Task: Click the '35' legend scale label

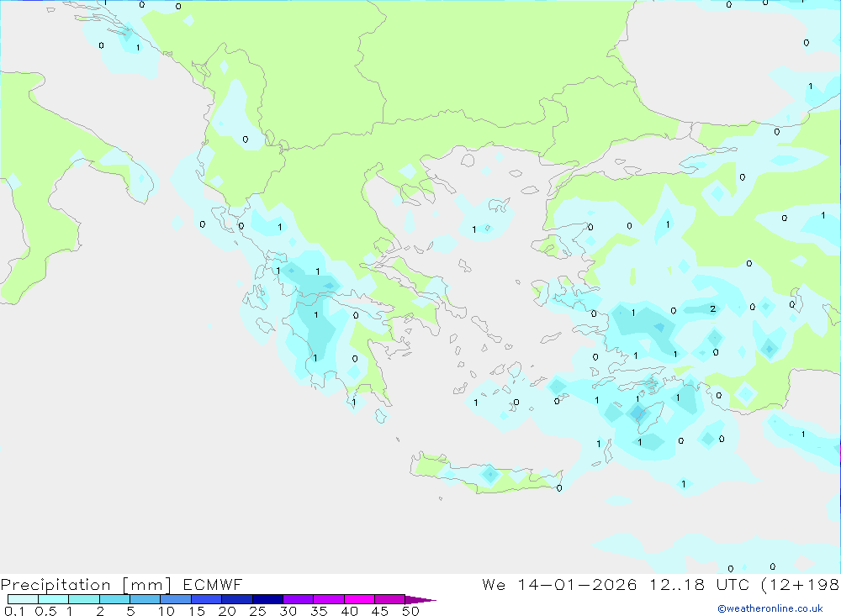Action: point(319,611)
